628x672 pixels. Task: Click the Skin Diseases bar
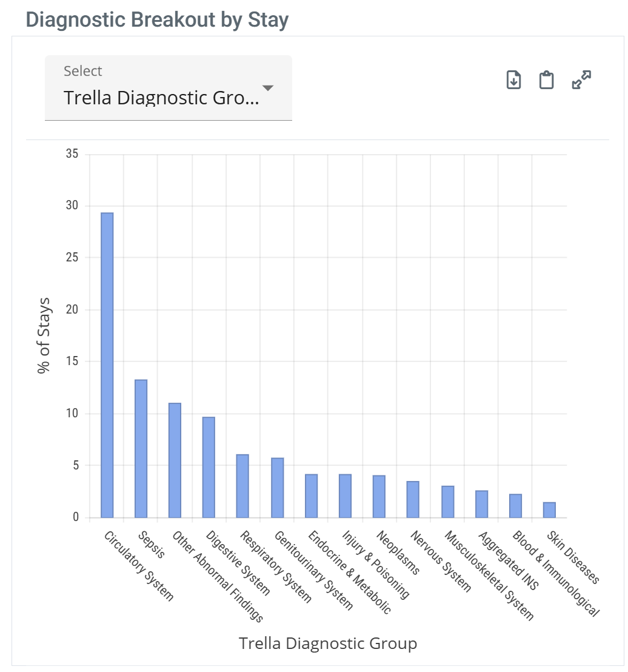tap(549, 510)
